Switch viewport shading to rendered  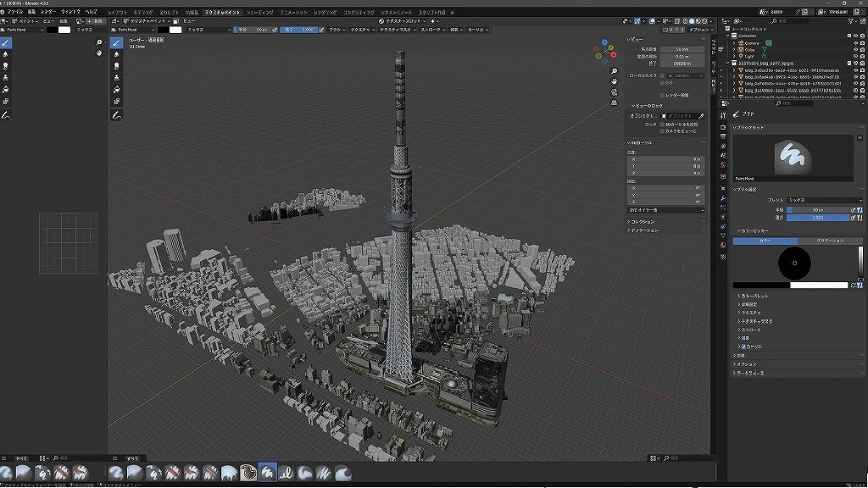click(x=704, y=21)
